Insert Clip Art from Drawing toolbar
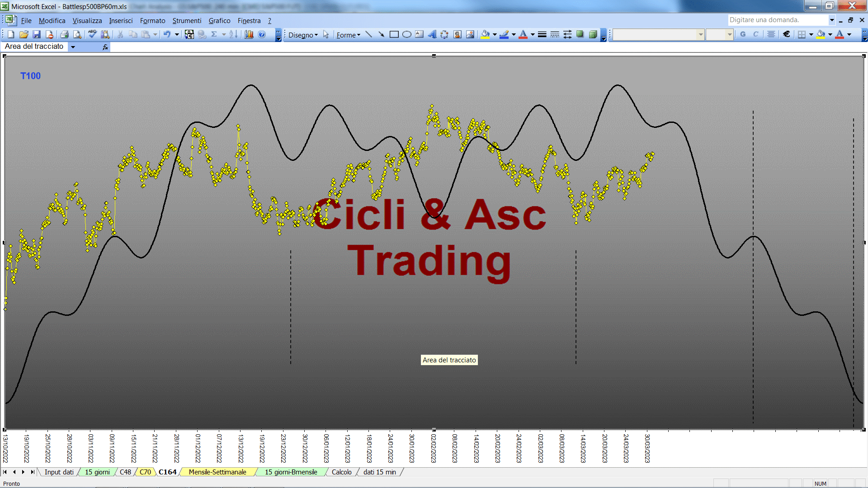Viewport: 868px width, 488px height. click(x=457, y=34)
